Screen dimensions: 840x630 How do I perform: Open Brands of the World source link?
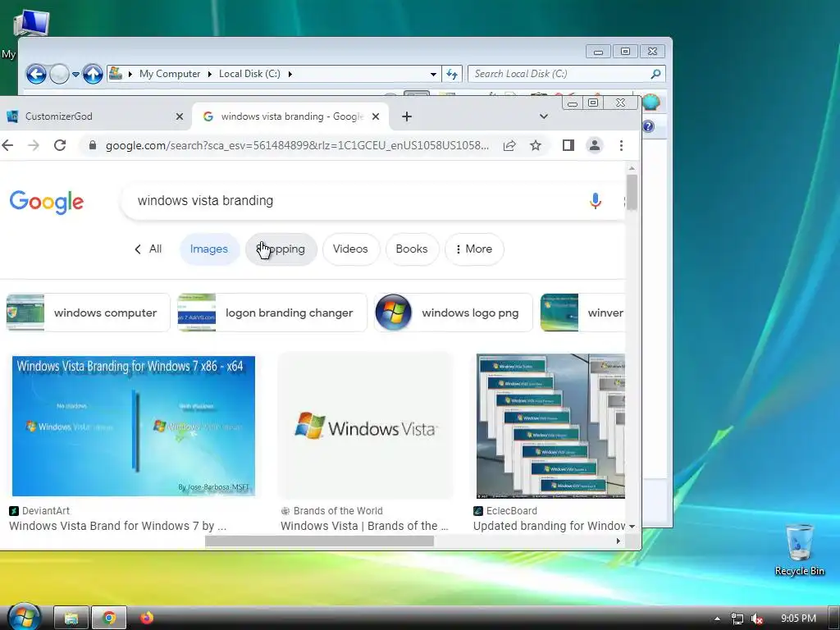click(x=331, y=510)
